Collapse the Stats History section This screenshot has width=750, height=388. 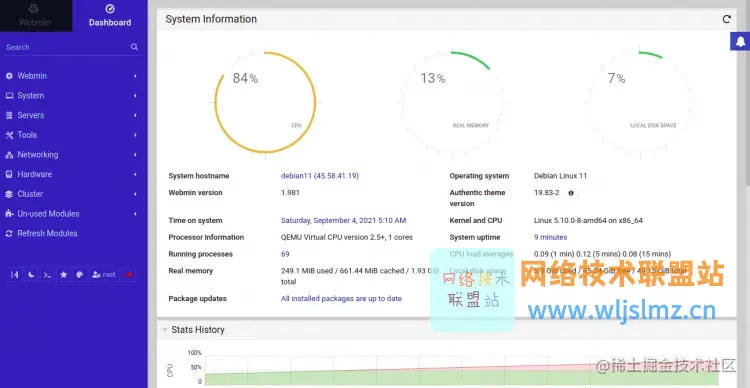[165, 330]
